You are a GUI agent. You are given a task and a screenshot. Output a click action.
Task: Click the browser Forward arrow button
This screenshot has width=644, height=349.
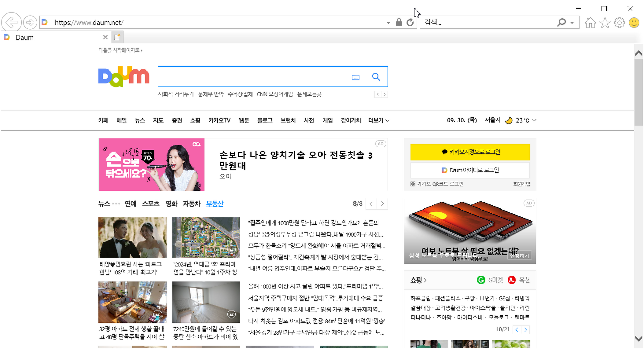click(x=30, y=22)
